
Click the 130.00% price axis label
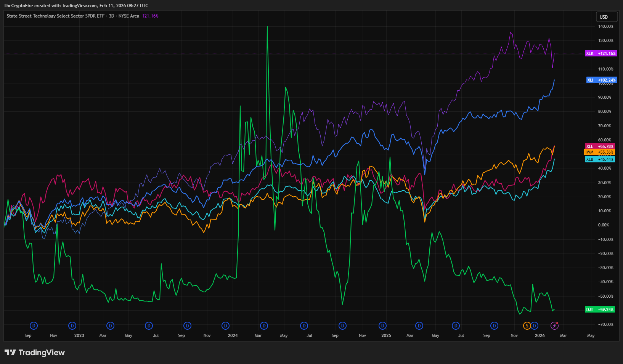606,40
